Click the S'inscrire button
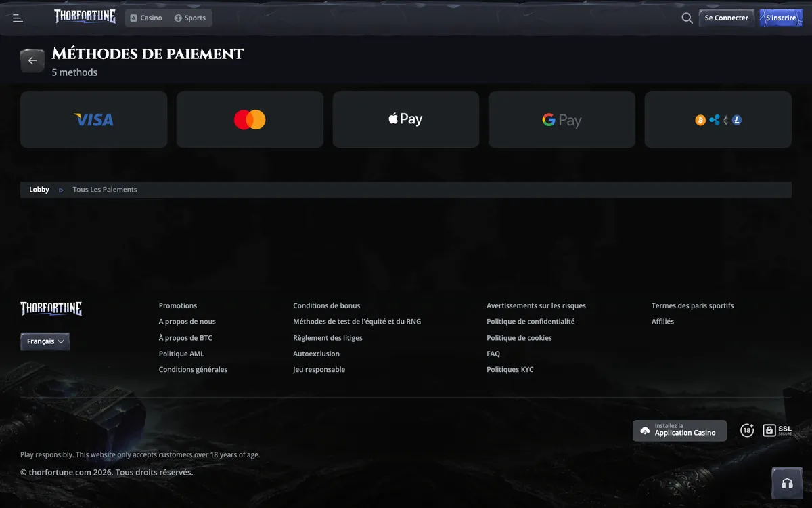 781,18
